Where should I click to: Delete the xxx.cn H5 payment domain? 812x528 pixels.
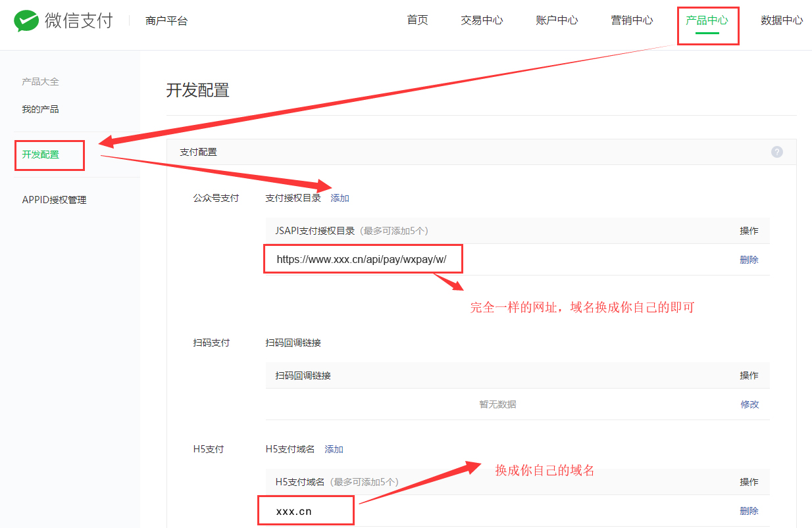click(749, 511)
